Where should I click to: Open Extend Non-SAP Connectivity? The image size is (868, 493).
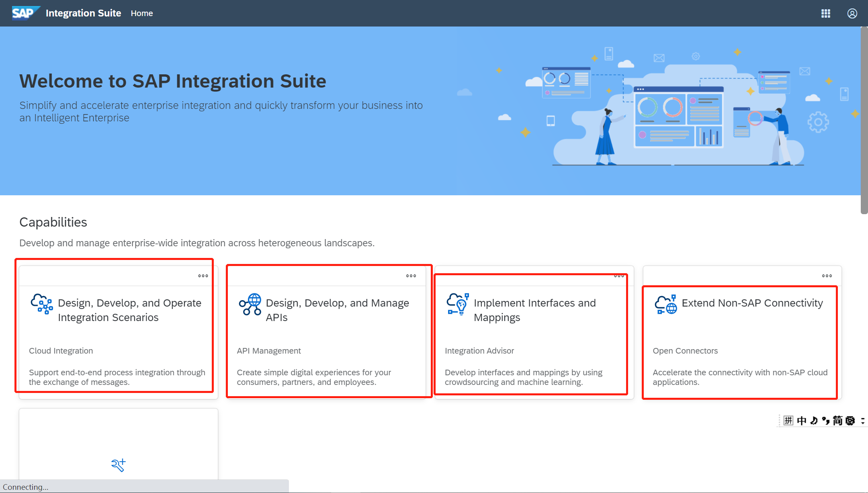(752, 303)
